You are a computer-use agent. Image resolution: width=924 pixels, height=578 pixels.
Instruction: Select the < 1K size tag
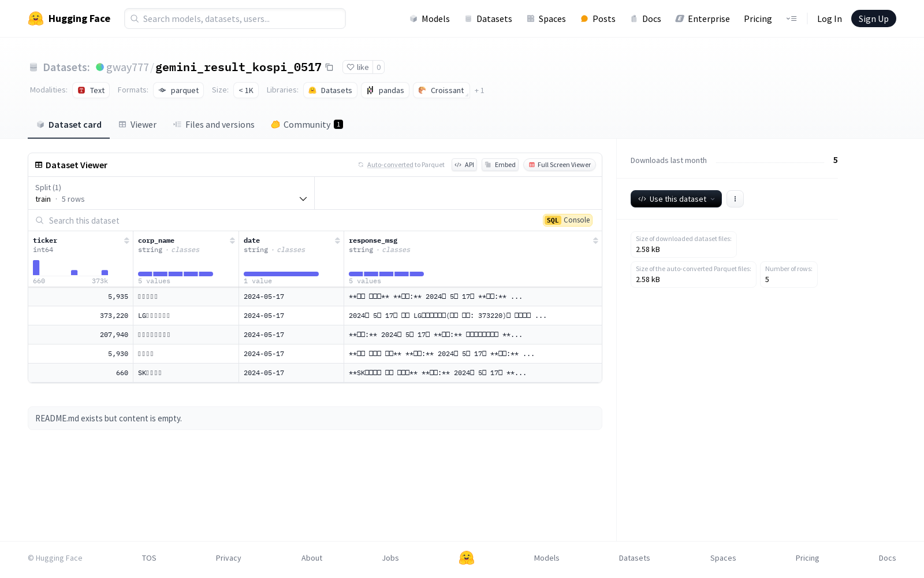[246, 90]
